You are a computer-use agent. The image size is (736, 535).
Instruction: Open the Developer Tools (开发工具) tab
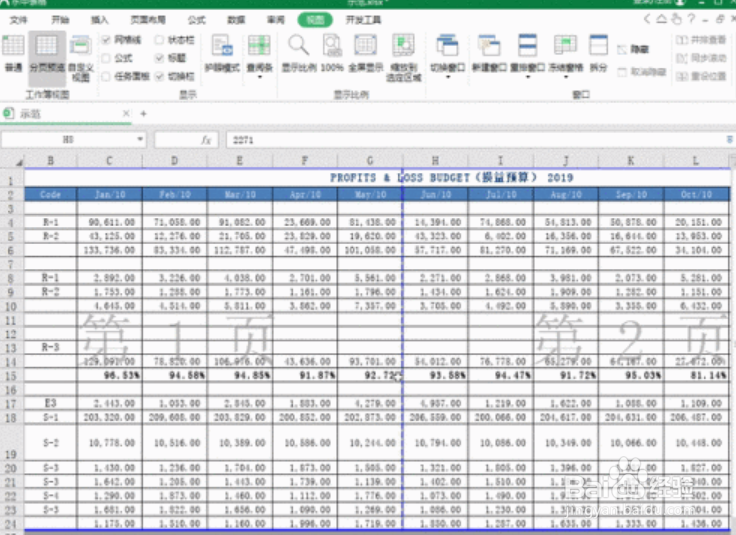pos(363,20)
